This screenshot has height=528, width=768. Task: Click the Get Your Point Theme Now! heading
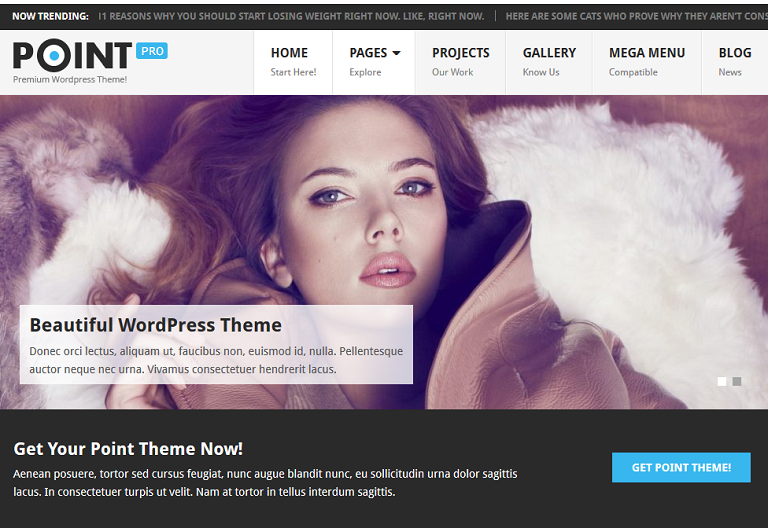[128, 449]
